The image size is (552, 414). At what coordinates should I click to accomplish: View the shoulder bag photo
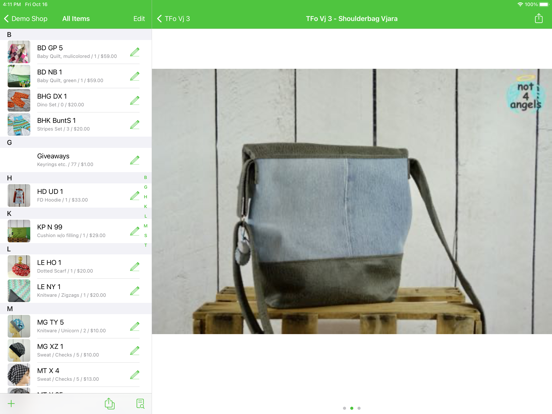[352, 201]
